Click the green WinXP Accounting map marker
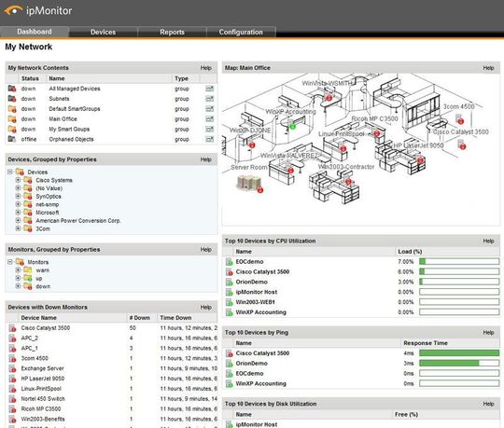Viewport: 504px width, 428px height. pos(292,126)
